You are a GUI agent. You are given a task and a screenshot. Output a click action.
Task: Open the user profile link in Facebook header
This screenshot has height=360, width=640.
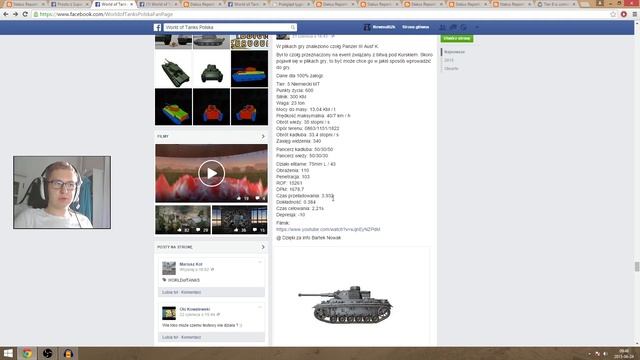[380, 27]
